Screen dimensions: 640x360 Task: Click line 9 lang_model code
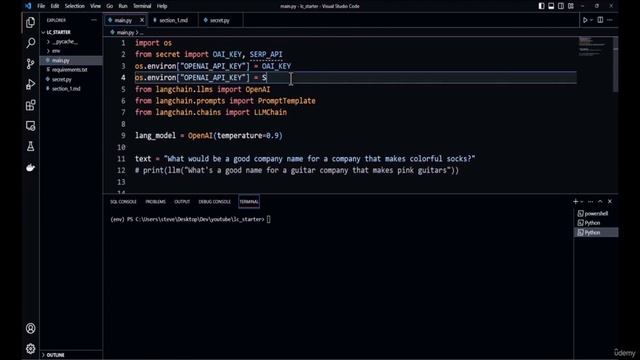209,136
